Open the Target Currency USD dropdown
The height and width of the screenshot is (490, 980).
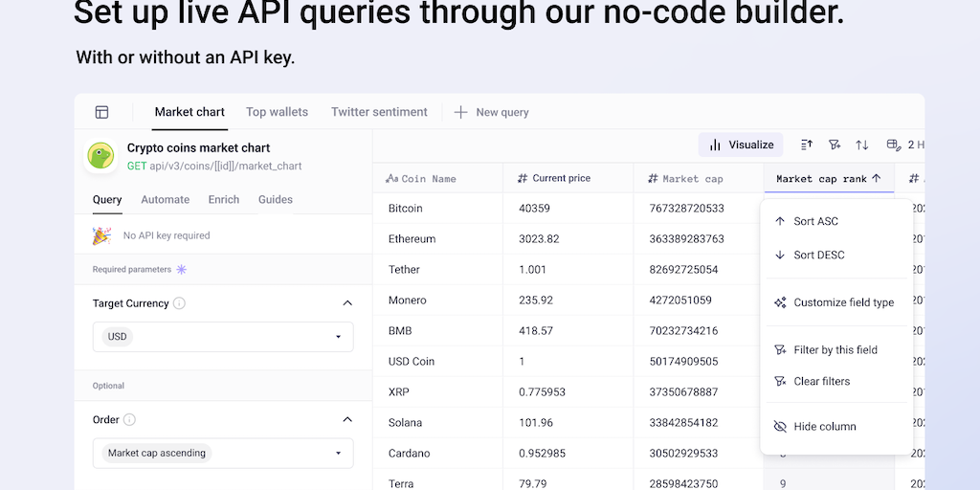point(222,337)
